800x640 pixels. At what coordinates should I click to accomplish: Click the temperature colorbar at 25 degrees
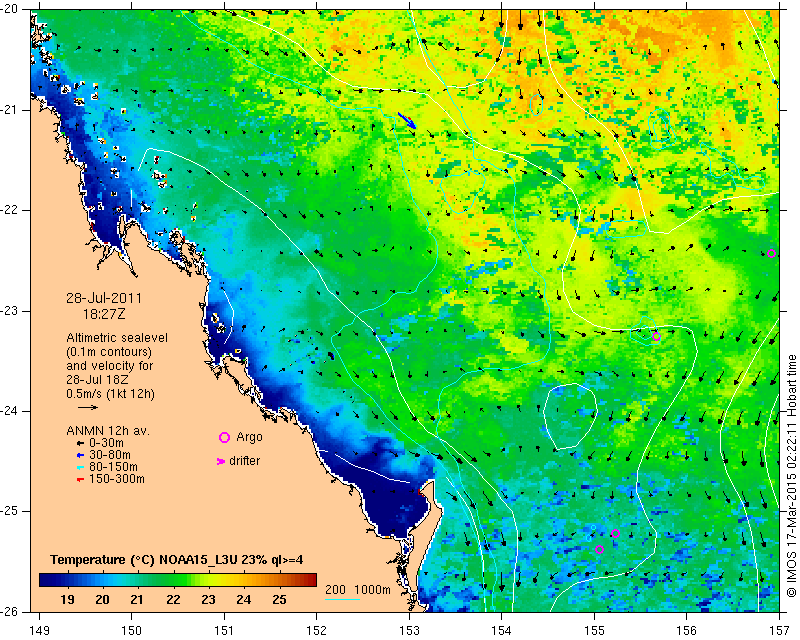pyautogui.click(x=279, y=580)
